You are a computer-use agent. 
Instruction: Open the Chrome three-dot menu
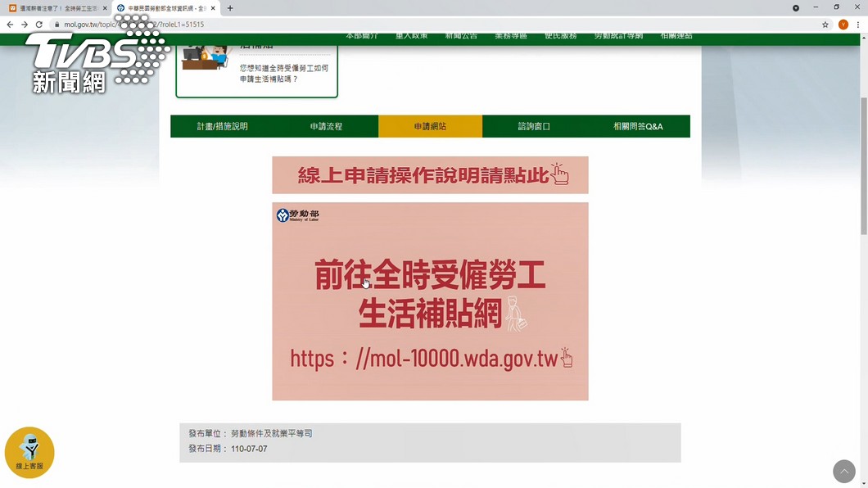858,25
